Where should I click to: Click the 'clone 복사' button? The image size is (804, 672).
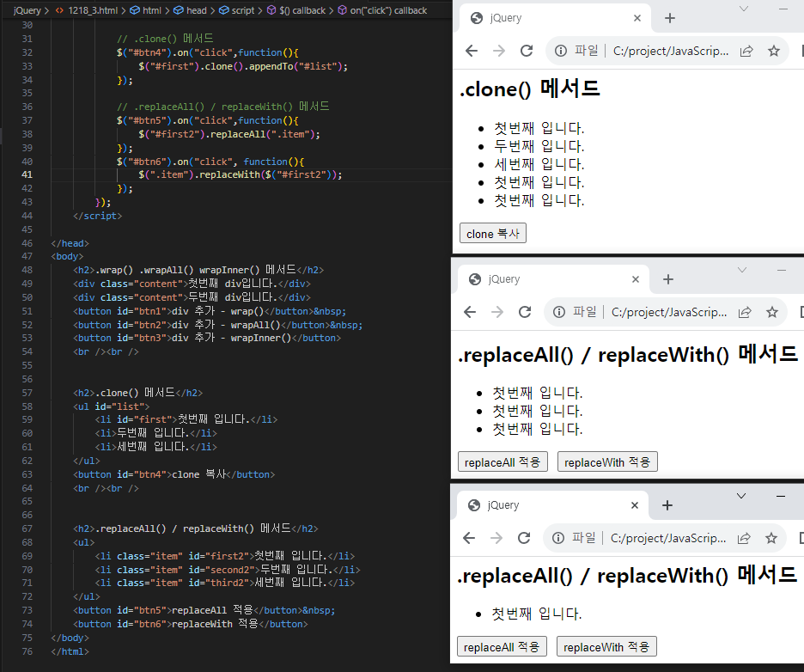click(x=493, y=234)
